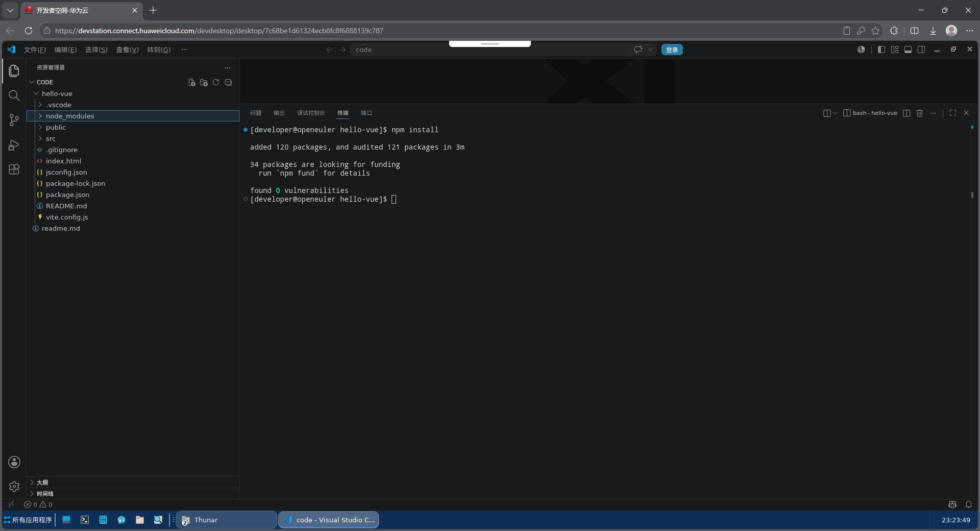This screenshot has height=531, width=980.
Task: Show overflow menu items after 转到
Action: pyautogui.click(x=184, y=50)
